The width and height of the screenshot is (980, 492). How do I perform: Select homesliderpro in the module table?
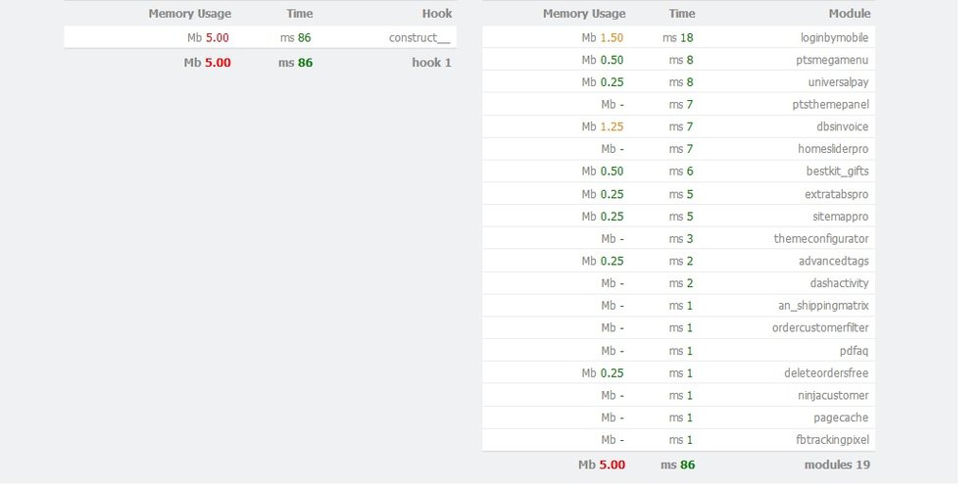pos(834,149)
